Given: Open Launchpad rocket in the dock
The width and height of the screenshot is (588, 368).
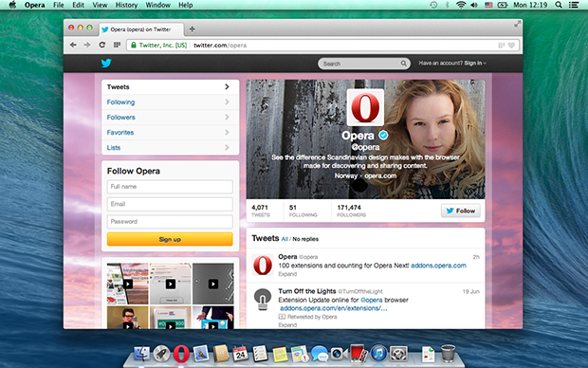Looking at the screenshot, I should pos(161,354).
